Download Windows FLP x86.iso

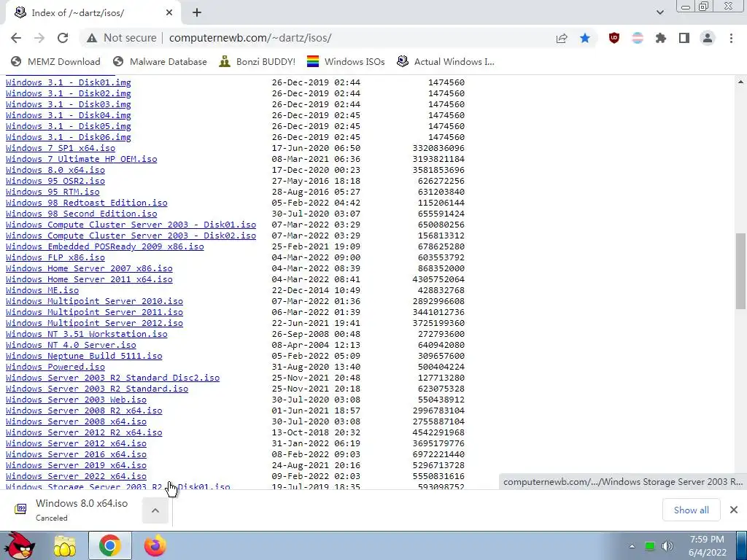[55, 257]
